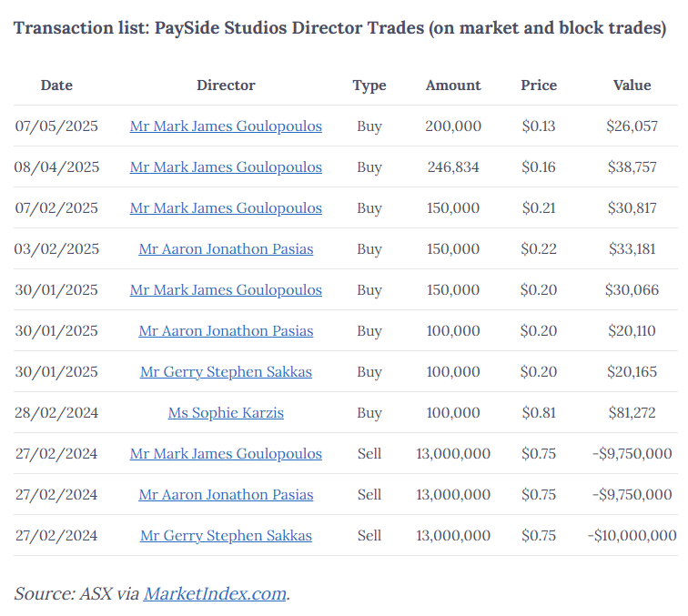Screen dimensions: 688x616
Task: Open Mark Goulopoulos link in 07/05/2025 row
Action: (x=226, y=126)
